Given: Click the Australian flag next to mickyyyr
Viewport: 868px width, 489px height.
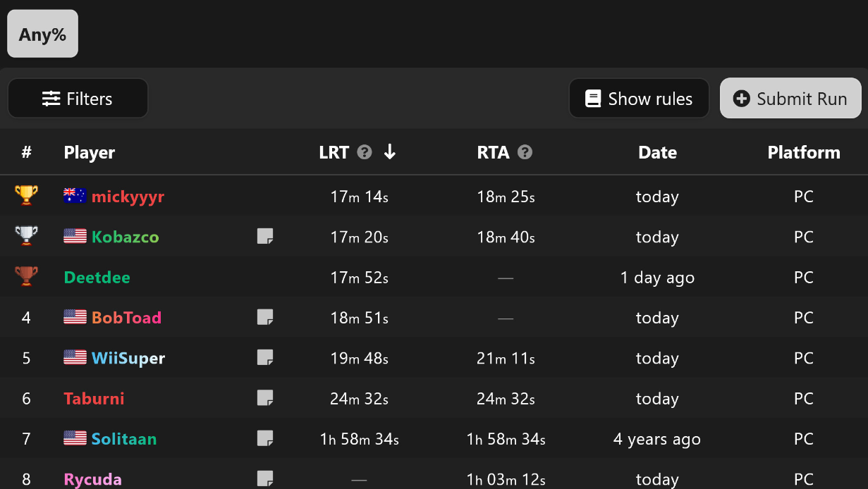Looking at the screenshot, I should [75, 196].
